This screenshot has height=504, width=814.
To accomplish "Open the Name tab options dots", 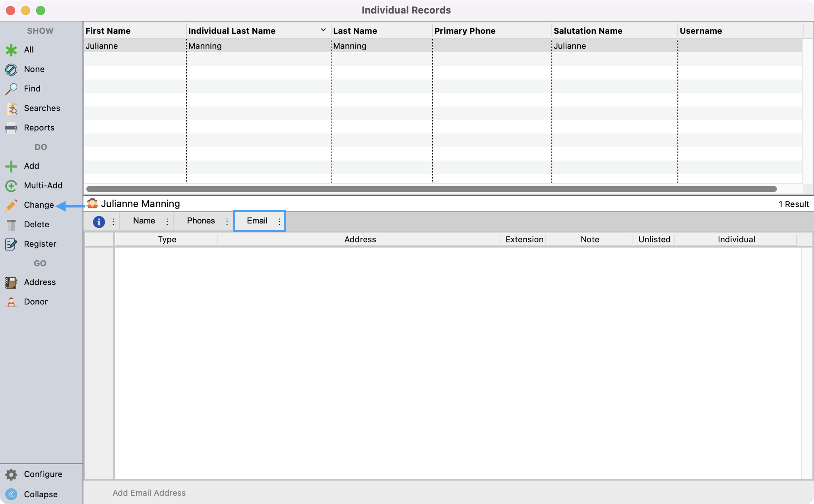I will 167,221.
